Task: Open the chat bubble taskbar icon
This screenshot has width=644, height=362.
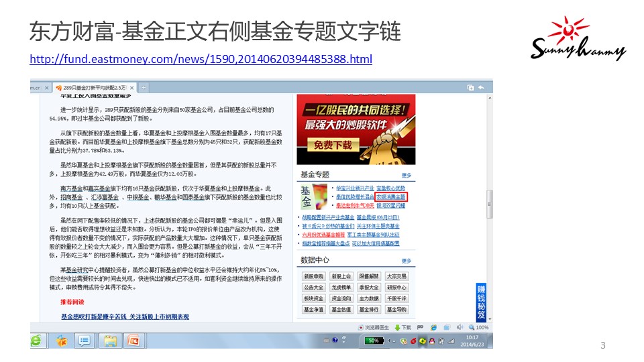Action: (85, 341)
